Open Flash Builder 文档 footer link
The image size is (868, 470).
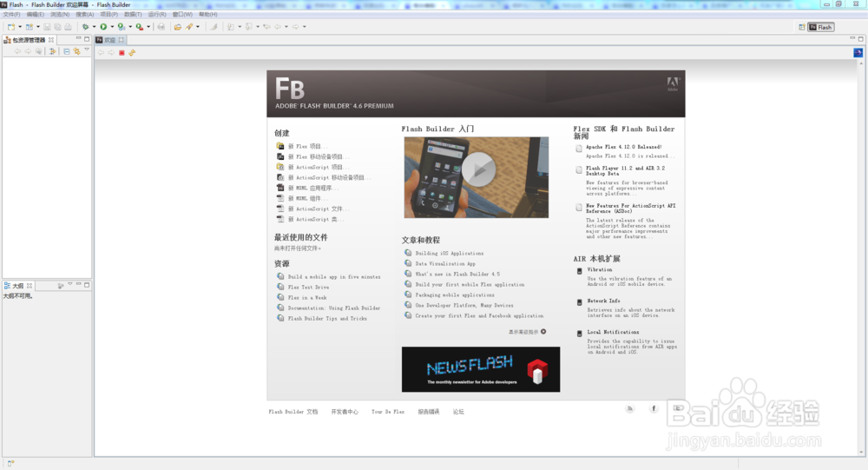point(293,412)
